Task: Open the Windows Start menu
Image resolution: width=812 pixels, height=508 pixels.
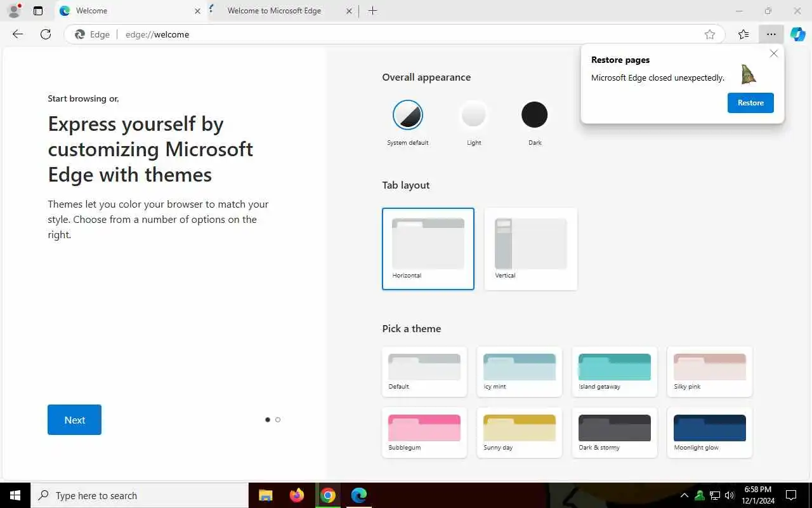Action: (15, 495)
